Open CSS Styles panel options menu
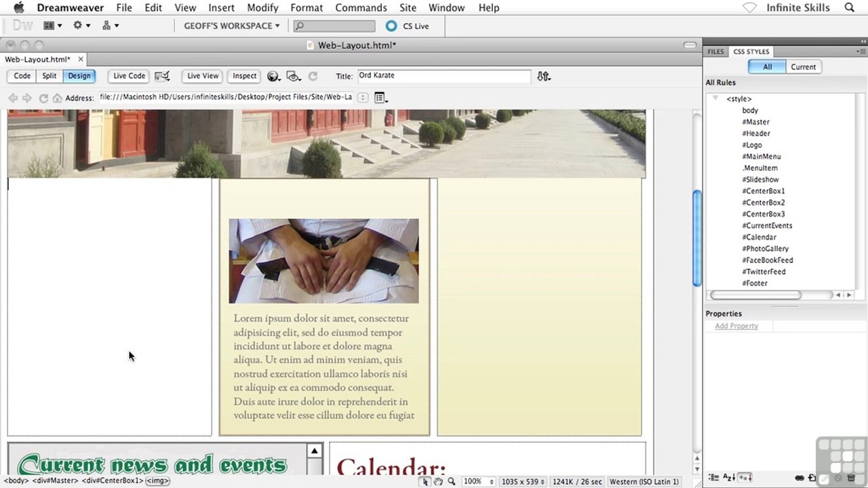 pos(861,52)
